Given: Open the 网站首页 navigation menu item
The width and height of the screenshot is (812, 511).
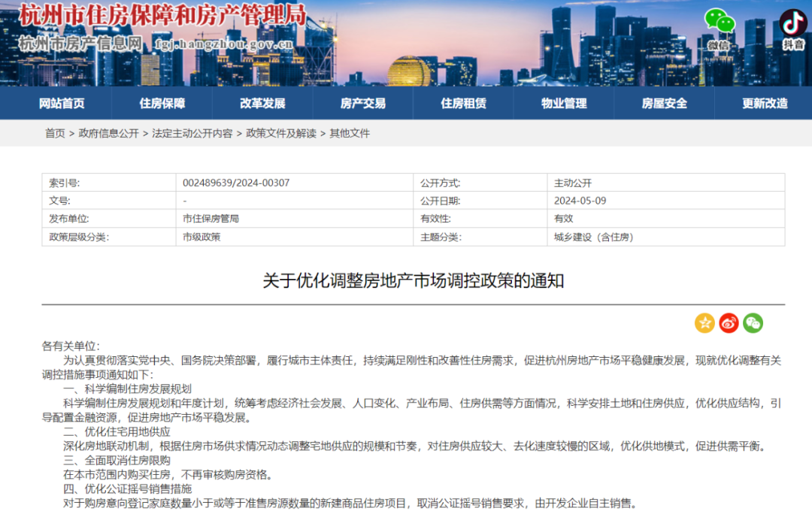Looking at the screenshot, I should pyautogui.click(x=62, y=104).
